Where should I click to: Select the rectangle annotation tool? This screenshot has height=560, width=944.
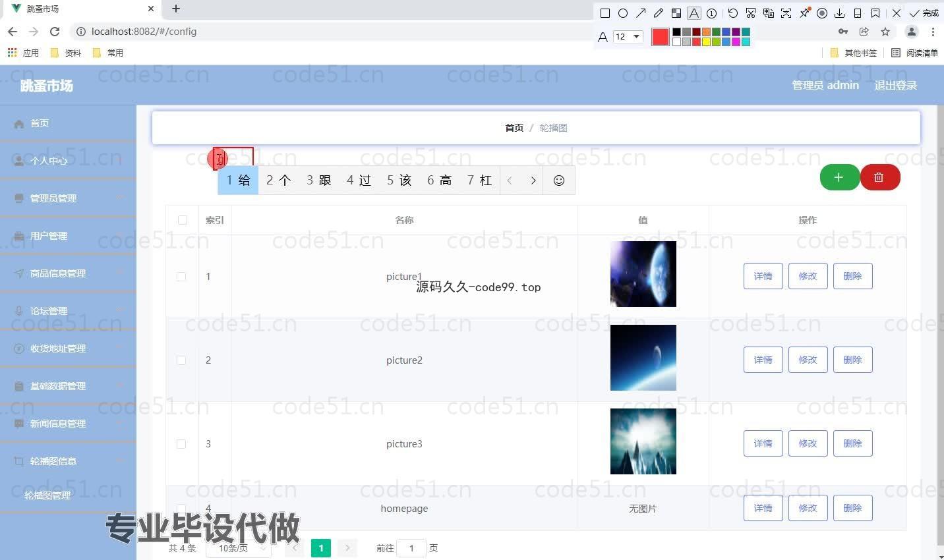point(605,13)
